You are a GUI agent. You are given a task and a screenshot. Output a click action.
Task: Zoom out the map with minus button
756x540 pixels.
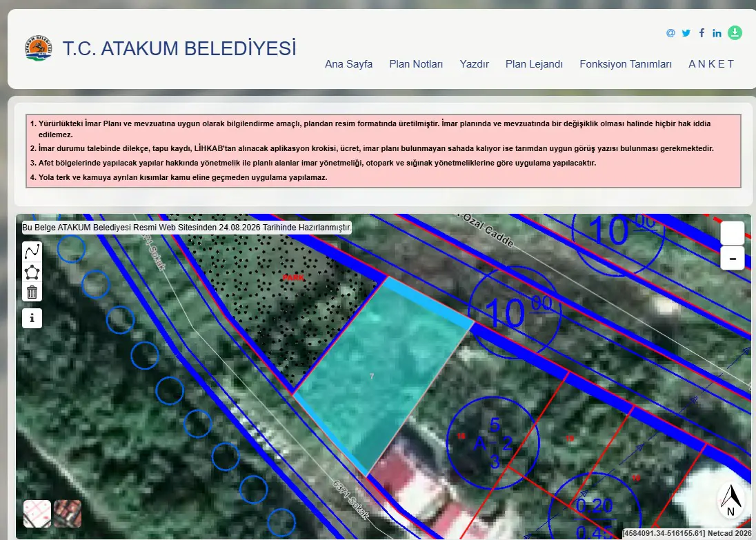point(733,259)
